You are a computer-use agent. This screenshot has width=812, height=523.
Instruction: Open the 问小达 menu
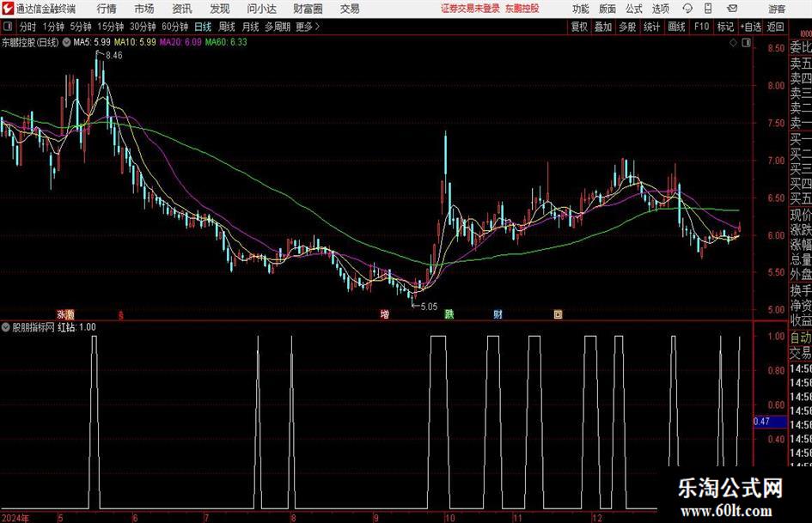[x=261, y=9]
